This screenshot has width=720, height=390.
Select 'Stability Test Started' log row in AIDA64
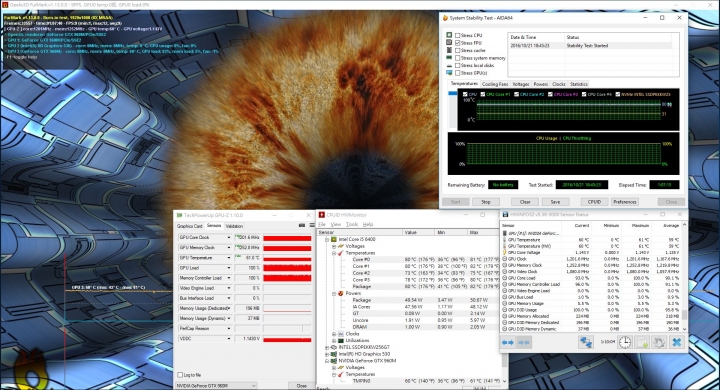[x=590, y=45]
